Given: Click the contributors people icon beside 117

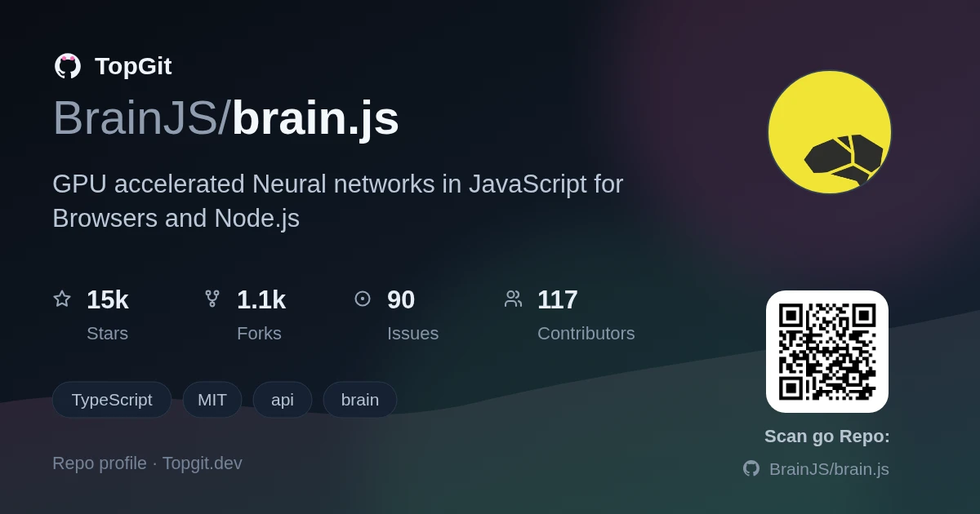Looking at the screenshot, I should coord(513,299).
